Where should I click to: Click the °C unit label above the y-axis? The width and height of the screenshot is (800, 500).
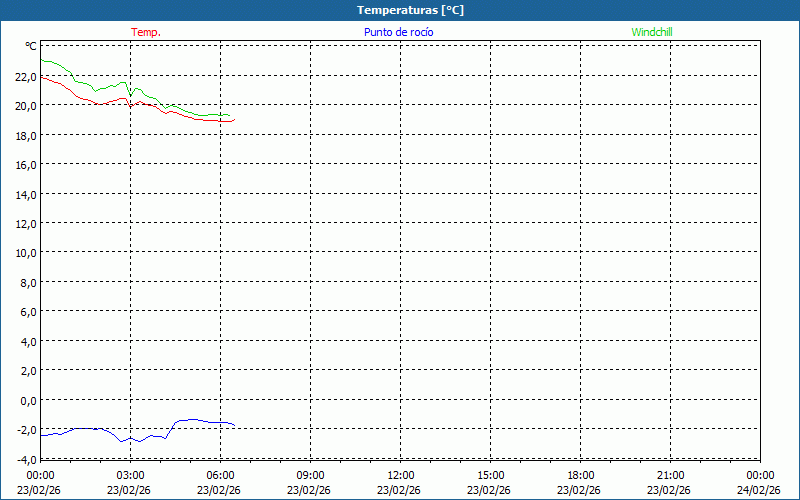pos(31,46)
